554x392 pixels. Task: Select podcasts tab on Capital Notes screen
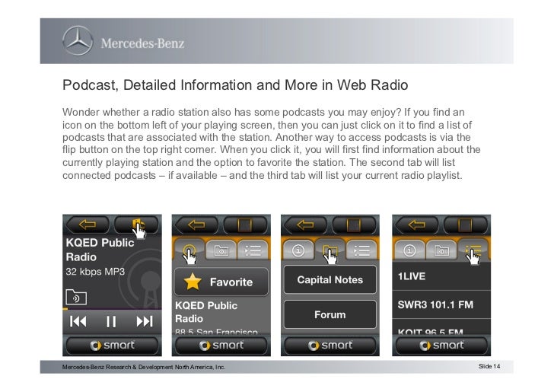click(330, 250)
